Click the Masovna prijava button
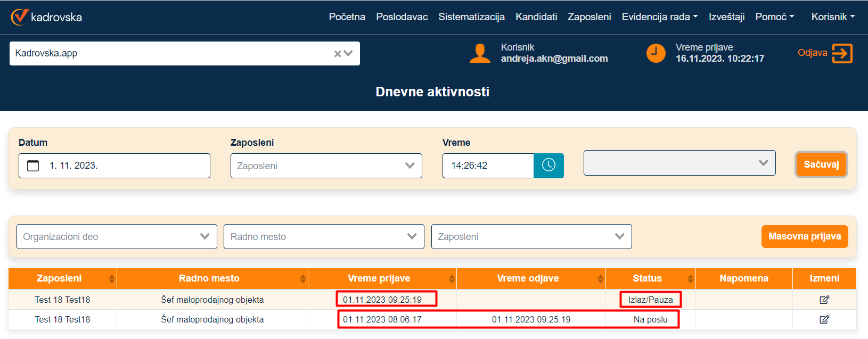The width and height of the screenshot is (868, 339). pos(804,236)
